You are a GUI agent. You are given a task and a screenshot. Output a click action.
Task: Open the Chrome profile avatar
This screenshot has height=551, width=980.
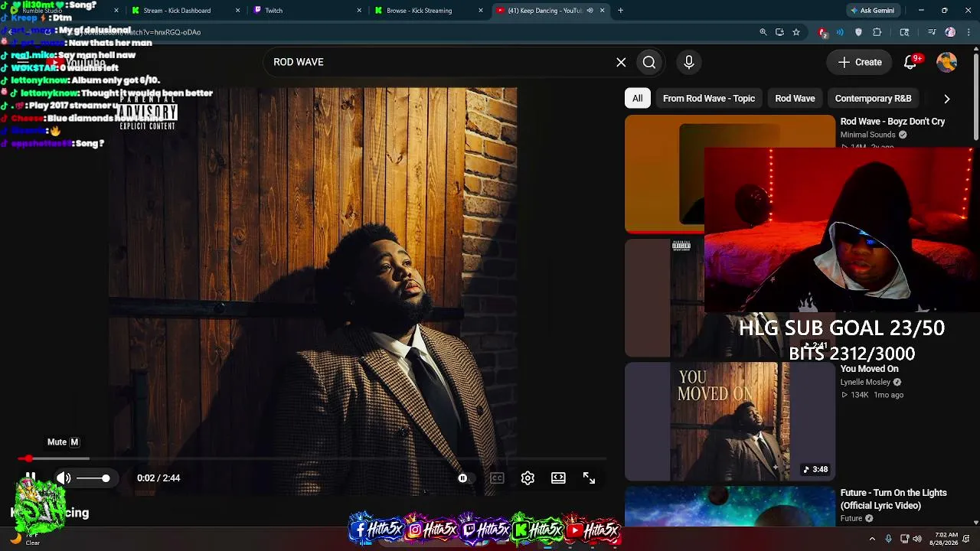point(950,32)
